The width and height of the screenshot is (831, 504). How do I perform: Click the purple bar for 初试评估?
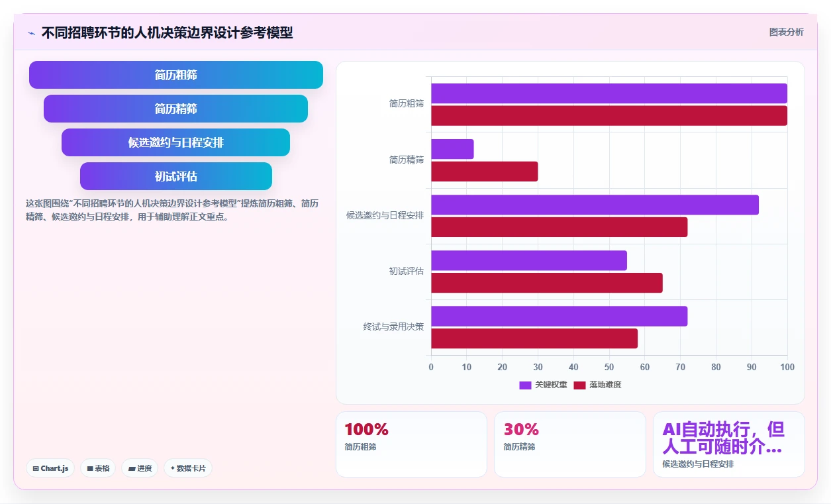529,260
